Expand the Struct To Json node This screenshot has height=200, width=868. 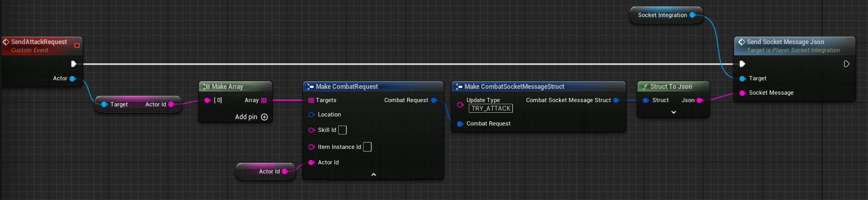pos(674,112)
